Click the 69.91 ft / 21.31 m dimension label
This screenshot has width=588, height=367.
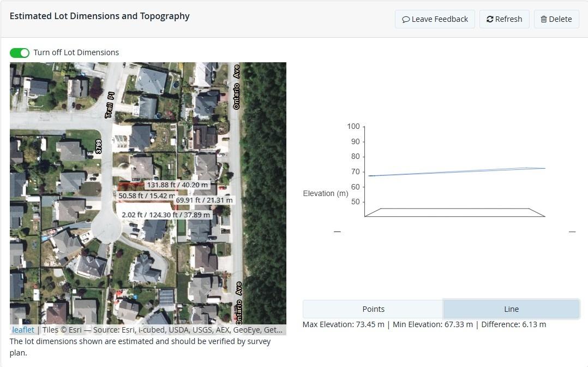point(204,200)
